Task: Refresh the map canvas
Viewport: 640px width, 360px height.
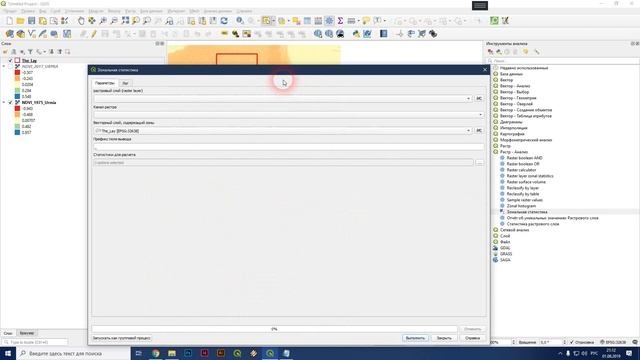Action: coord(224,21)
